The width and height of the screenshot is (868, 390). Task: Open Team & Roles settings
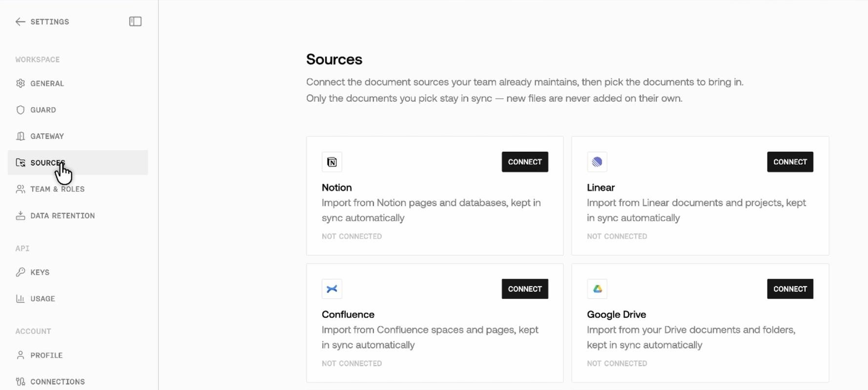(78, 189)
